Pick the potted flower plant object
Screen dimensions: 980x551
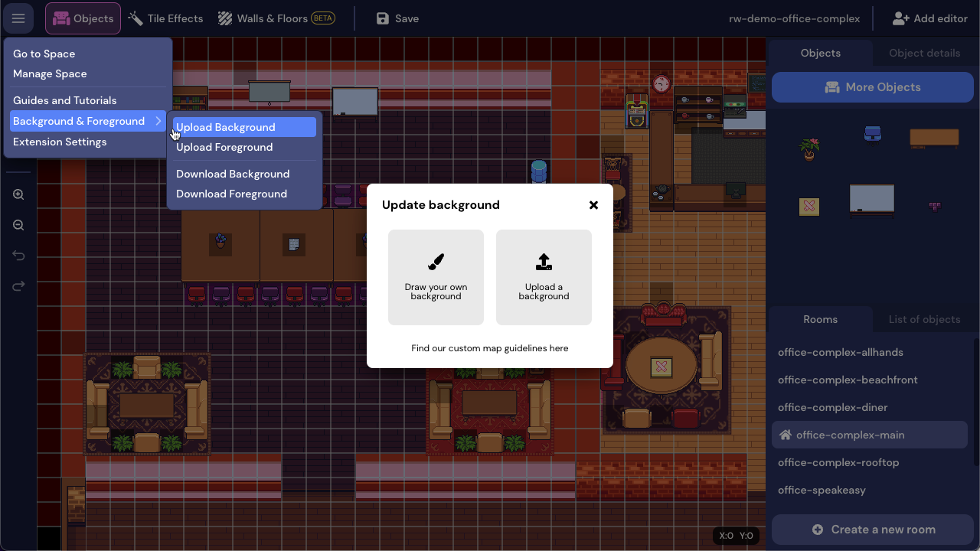point(809,148)
